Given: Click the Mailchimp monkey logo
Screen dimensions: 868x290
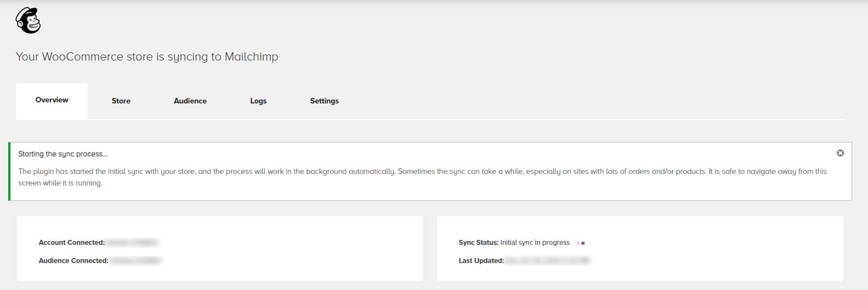Looking at the screenshot, I should (28, 21).
